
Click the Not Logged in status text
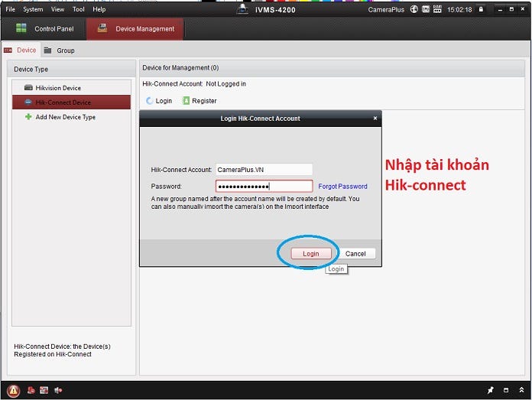click(x=226, y=84)
